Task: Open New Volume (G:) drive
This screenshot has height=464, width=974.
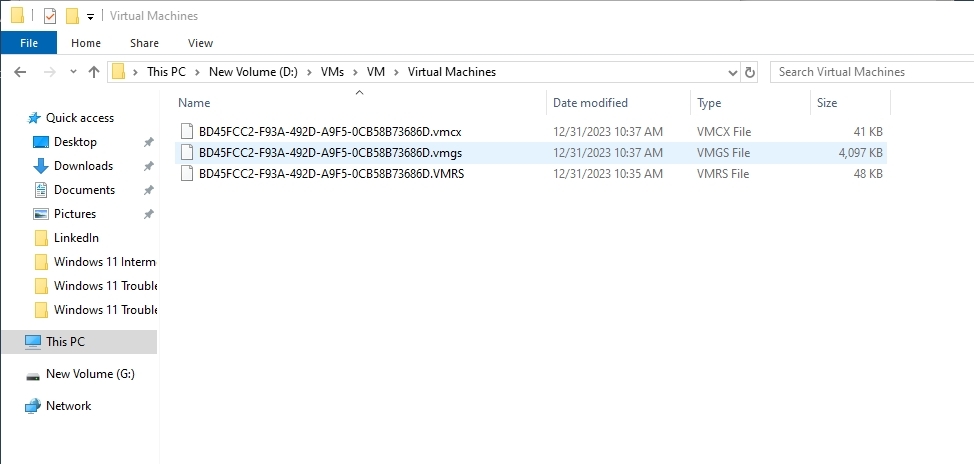Action: [90, 374]
